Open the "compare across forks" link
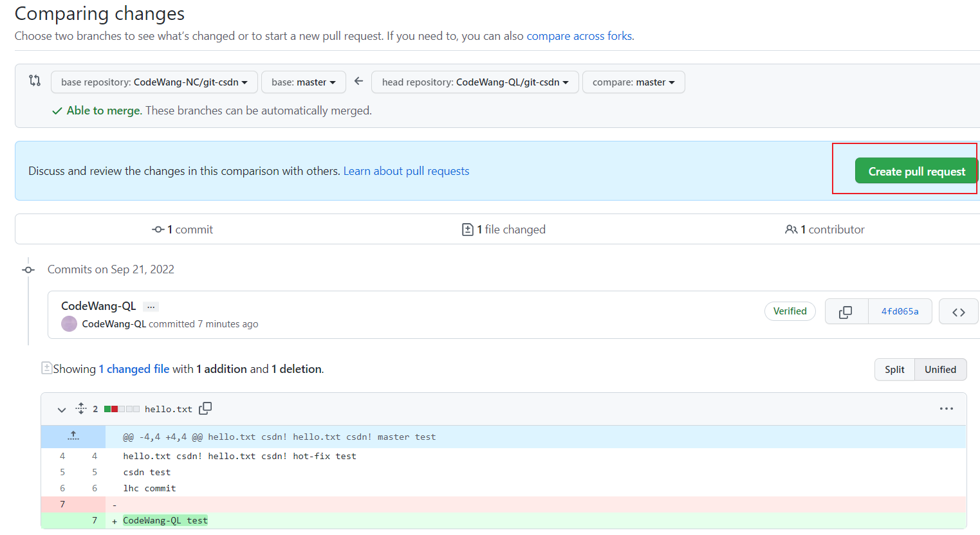Viewport: 980px width, 535px height. tap(578, 35)
